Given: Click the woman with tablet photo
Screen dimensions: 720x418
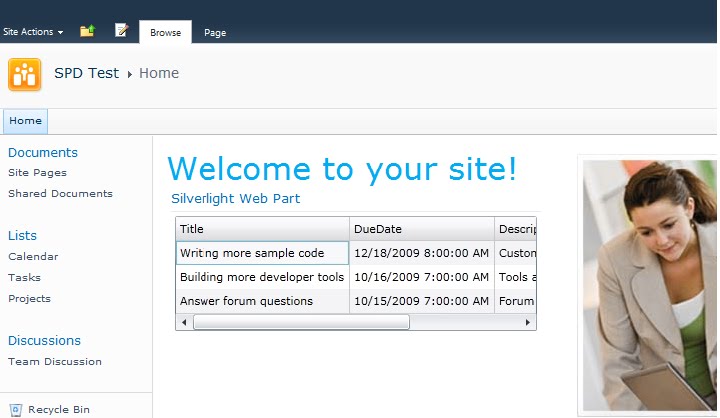Looking at the screenshot, I should point(649,285).
